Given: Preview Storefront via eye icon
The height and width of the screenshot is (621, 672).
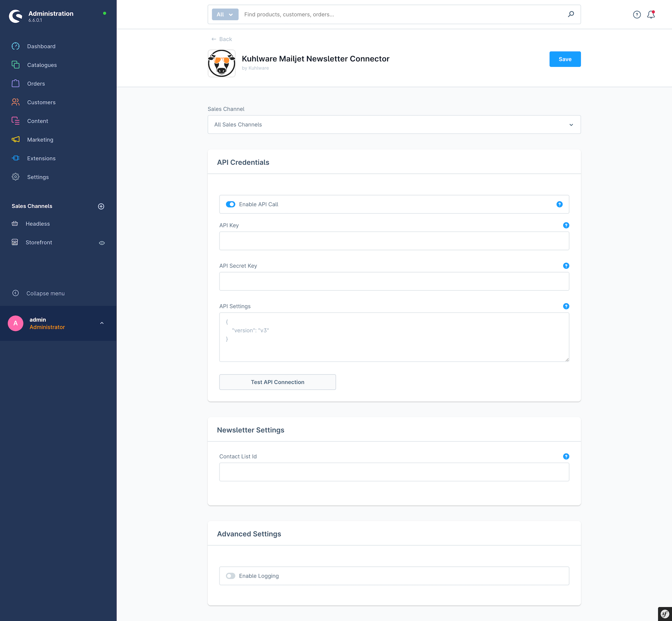Looking at the screenshot, I should click(x=102, y=243).
